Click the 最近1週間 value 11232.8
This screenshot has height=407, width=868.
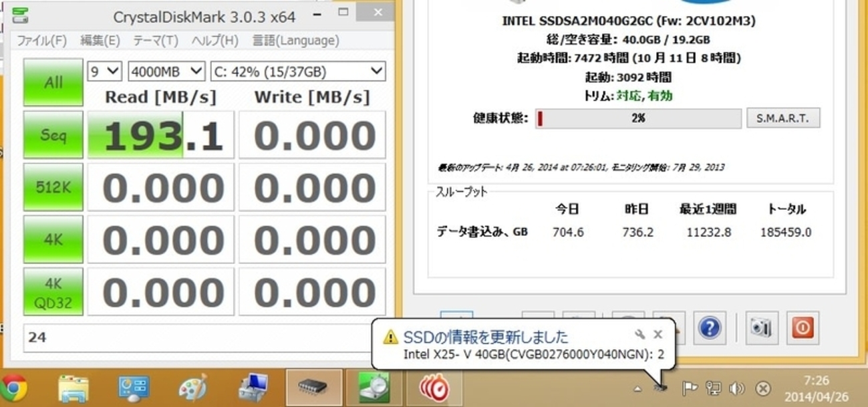tap(708, 233)
